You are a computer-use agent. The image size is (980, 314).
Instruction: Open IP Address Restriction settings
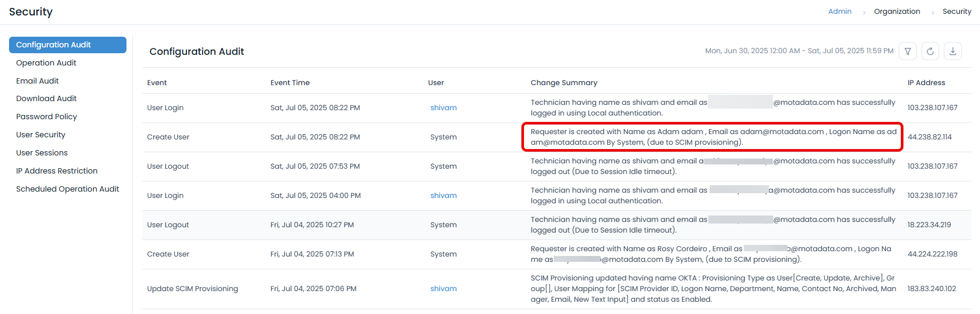point(57,171)
